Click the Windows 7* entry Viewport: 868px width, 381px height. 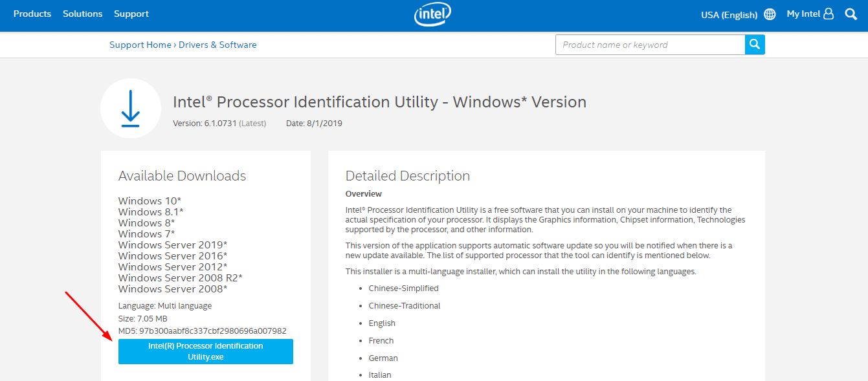click(147, 234)
